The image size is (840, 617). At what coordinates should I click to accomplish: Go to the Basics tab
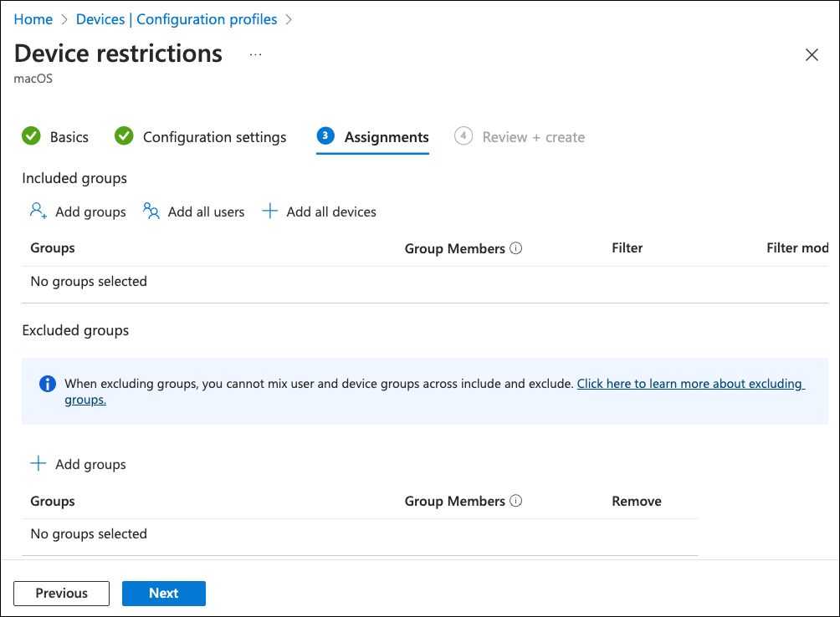coord(69,137)
